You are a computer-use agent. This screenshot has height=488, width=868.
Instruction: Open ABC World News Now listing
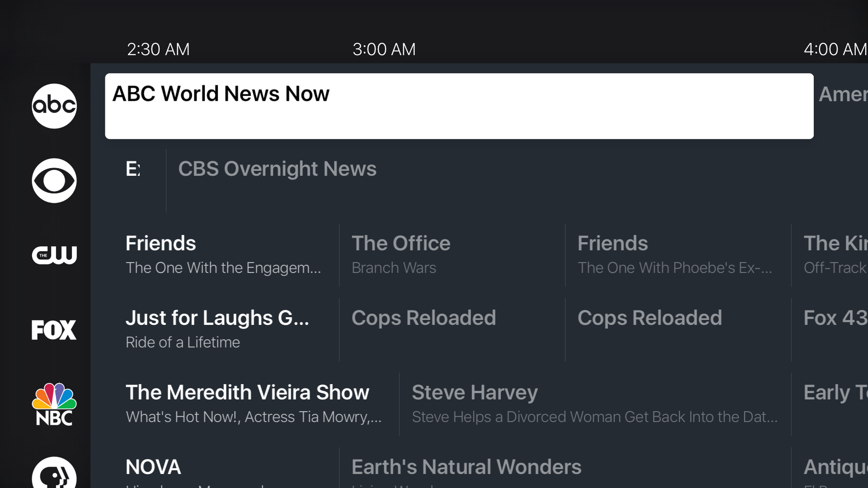coord(459,106)
